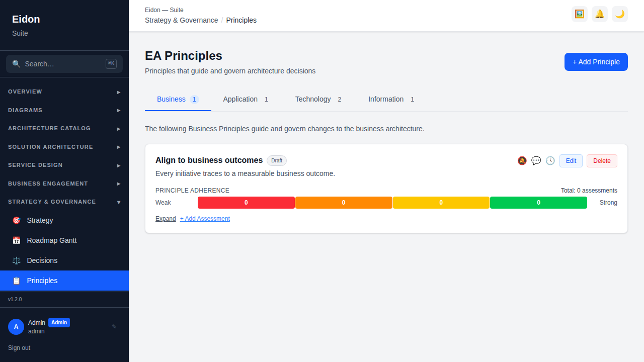Switch to the Information tab
The image size is (644, 362).
392,100
